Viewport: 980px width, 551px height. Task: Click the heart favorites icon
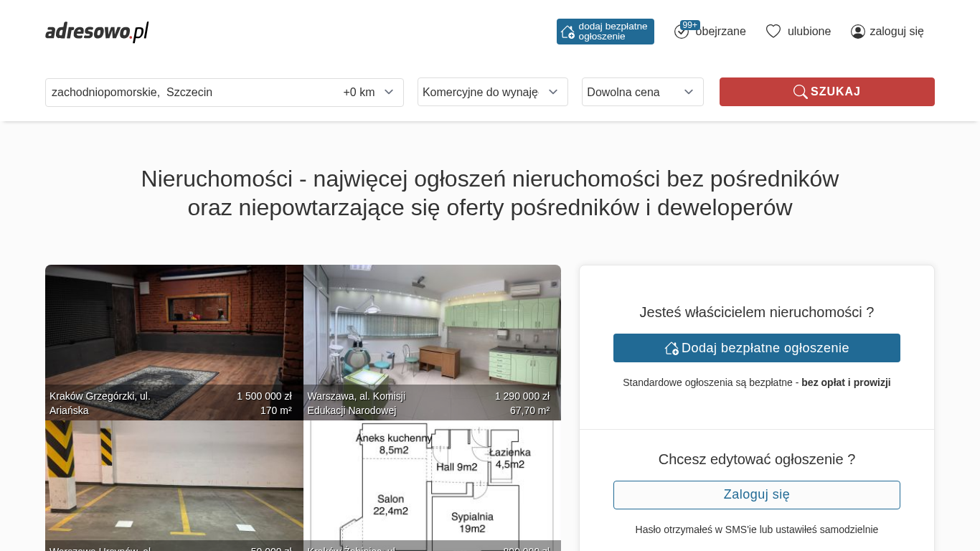773,32
